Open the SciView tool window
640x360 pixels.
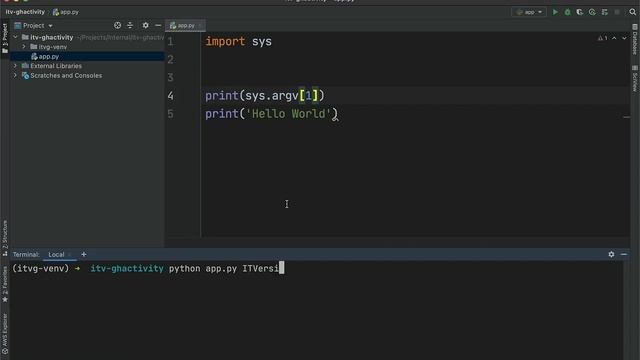click(x=635, y=78)
